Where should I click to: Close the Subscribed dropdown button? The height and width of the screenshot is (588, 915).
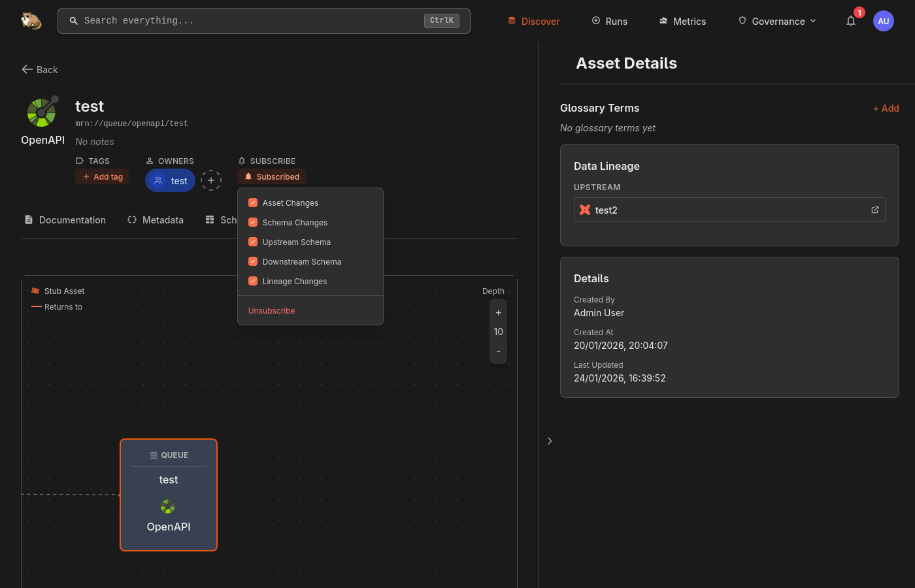[x=271, y=176]
